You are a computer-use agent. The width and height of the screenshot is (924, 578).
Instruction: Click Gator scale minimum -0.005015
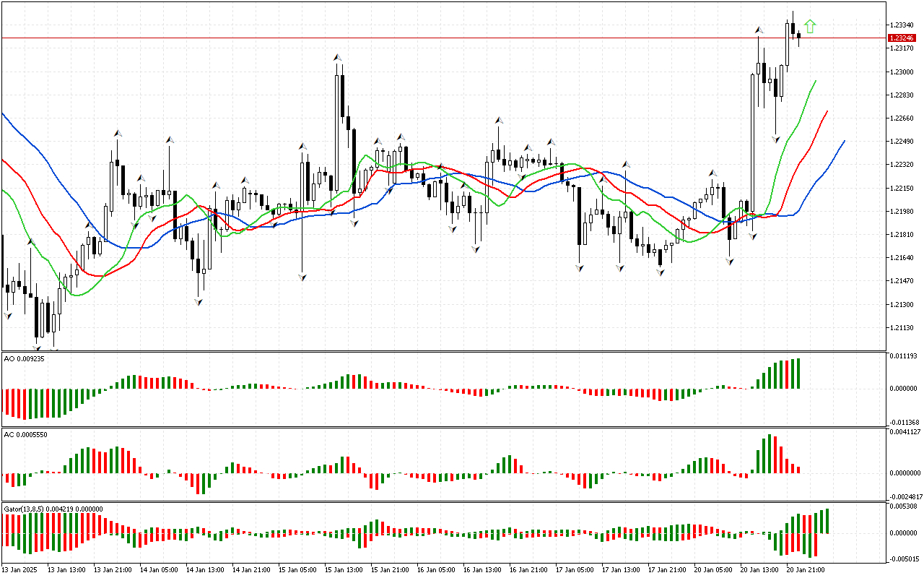click(905, 558)
